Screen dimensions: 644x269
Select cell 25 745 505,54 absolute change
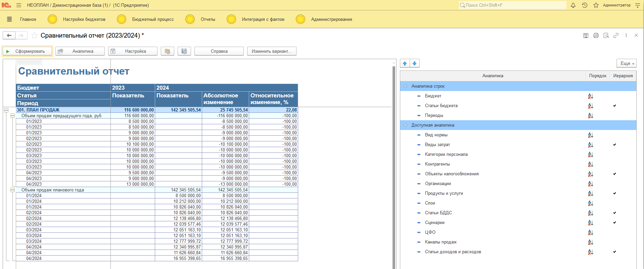tap(226, 110)
